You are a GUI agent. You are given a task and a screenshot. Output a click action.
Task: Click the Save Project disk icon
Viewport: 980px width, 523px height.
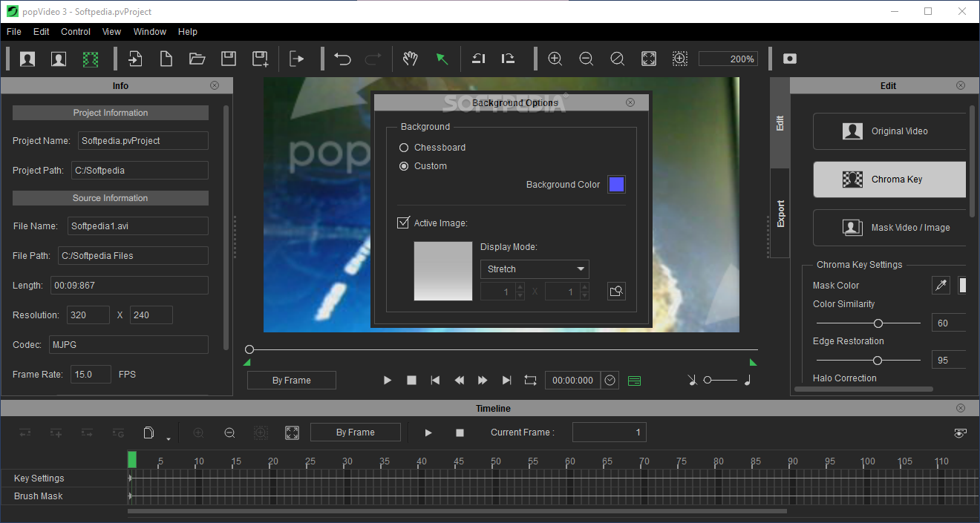pyautogui.click(x=229, y=59)
